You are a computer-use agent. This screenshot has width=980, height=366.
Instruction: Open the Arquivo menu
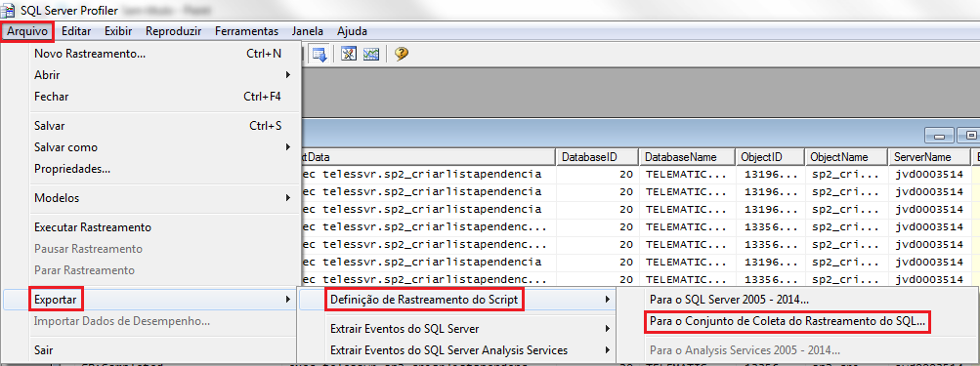[27, 31]
